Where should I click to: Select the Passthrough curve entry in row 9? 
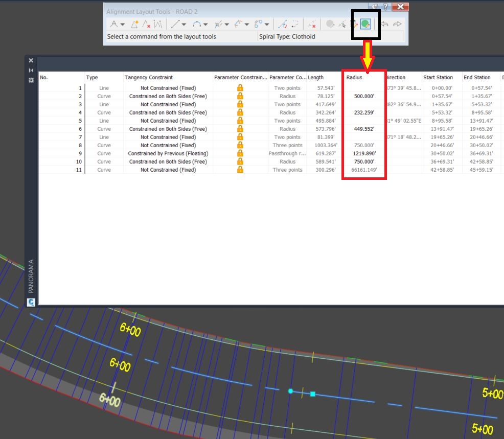pyautogui.click(x=287, y=153)
